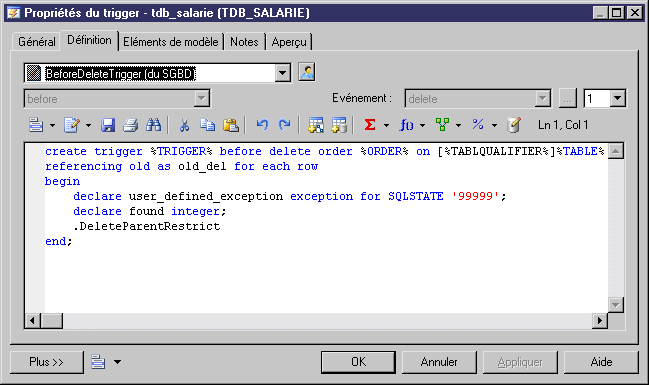Expand the functions dropdown arrow

click(x=422, y=125)
